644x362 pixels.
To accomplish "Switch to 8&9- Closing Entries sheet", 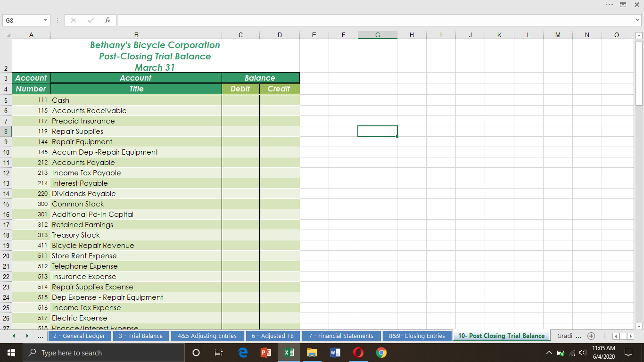I will point(417,336).
